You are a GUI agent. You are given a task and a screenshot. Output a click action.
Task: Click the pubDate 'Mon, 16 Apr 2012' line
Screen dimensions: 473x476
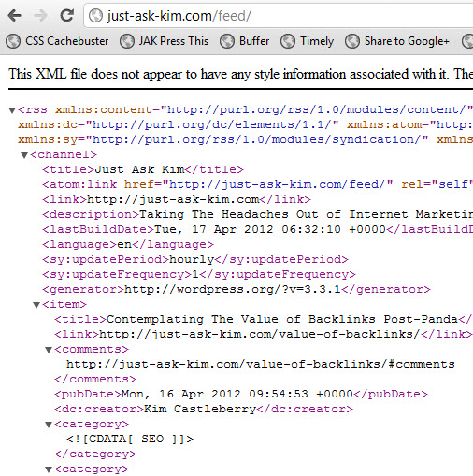click(241, 394)
